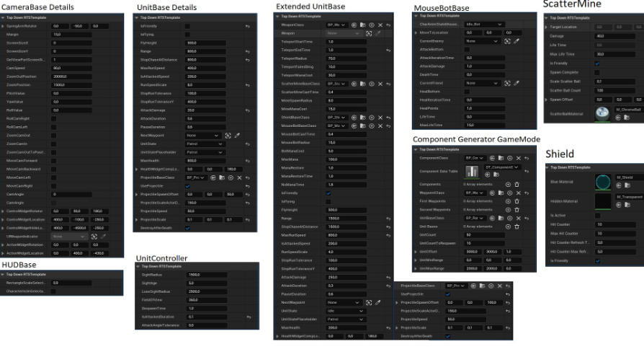Enable the IsFriendly checkbox in UnitBase Details
The height and width of the screenshot is (352, 644).
tap(187, 26)
